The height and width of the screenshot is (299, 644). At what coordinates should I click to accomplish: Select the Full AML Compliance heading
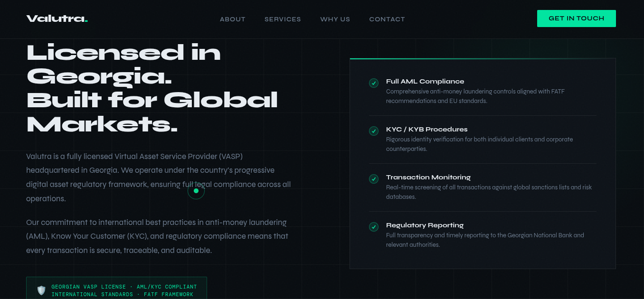pos(425,82)
